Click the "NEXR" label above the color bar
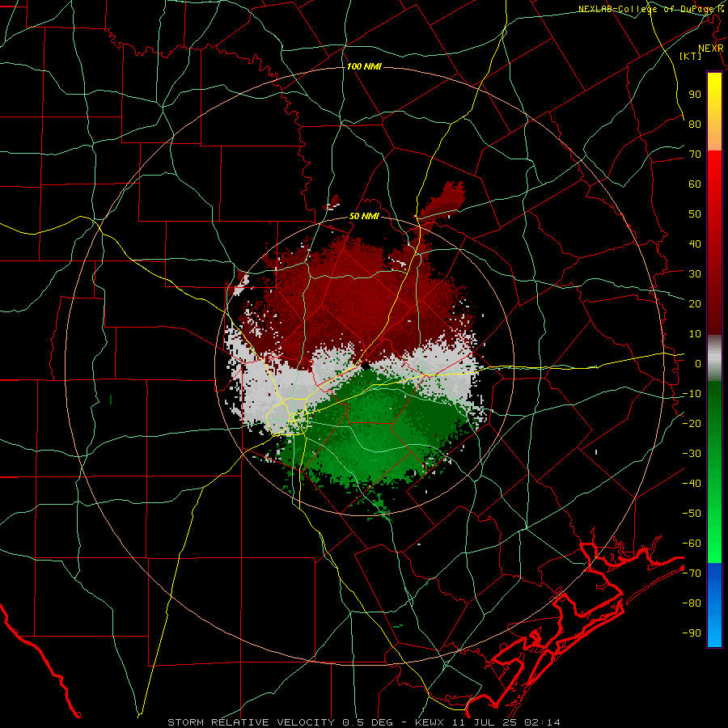The height and width of the screenshot is (728, 728). [x=710, y=49]
